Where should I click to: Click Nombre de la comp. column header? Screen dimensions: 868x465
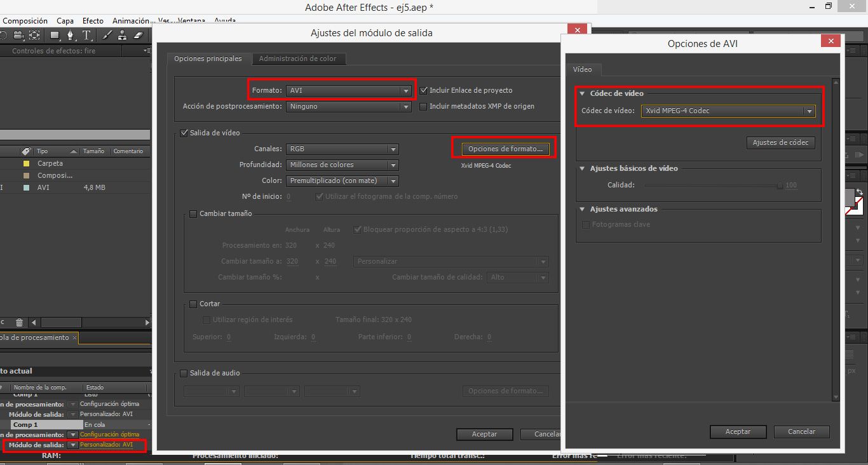(x=46, y=387)
